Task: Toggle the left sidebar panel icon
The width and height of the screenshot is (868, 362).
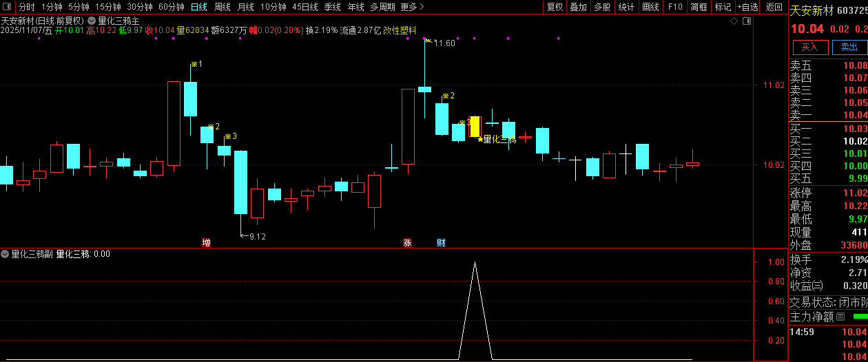Action: pos(7,7)
